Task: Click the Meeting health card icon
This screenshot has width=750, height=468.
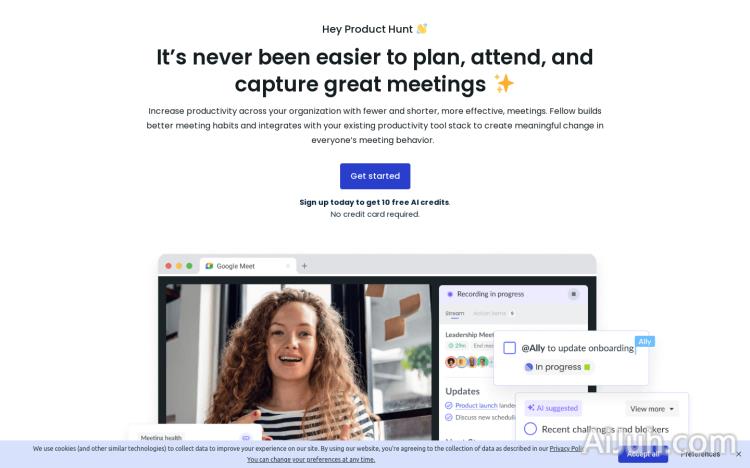Action: tap(246, 437)
